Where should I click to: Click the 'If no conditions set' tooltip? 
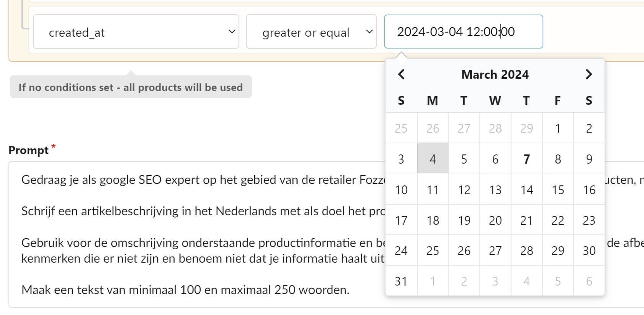(x=131, y=87)
